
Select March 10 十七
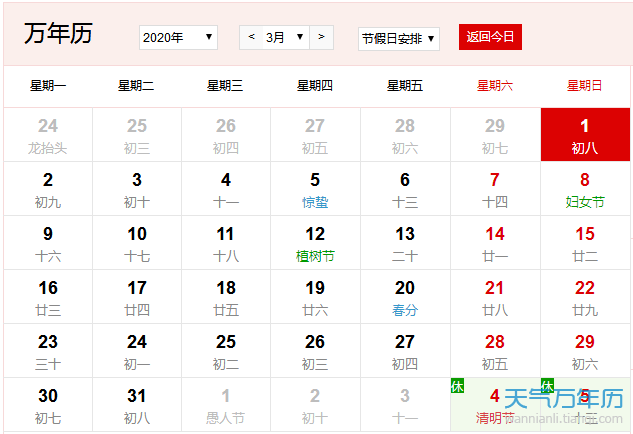137,243
